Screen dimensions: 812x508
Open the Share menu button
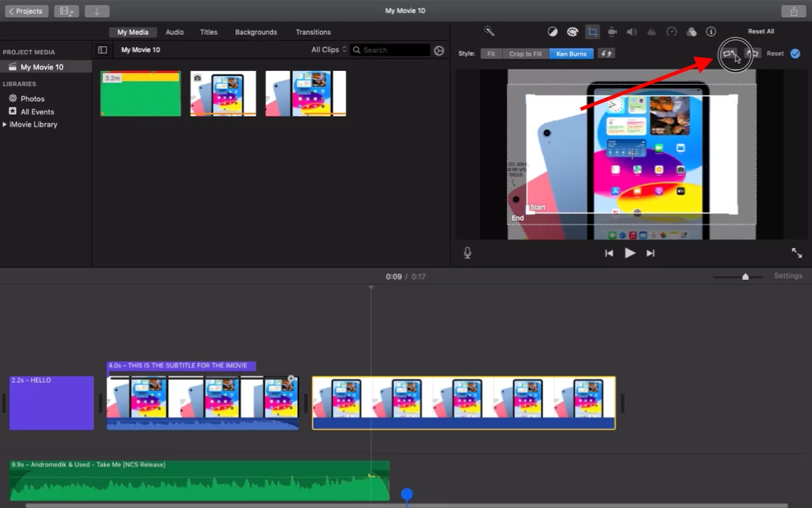[793, 11]
